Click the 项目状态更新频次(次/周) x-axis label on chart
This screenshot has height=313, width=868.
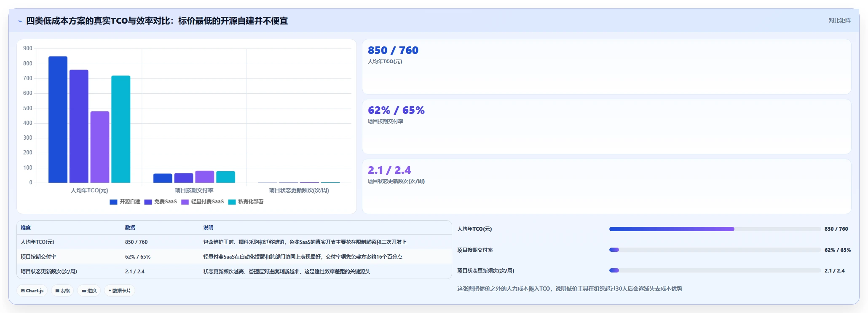(299, 191)
